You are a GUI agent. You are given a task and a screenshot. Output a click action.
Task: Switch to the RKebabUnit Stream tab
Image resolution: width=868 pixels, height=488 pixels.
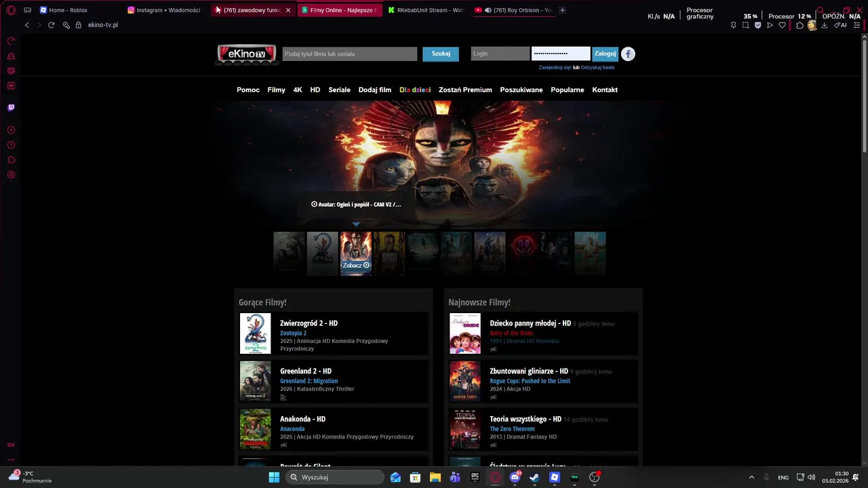pos(426,10)
